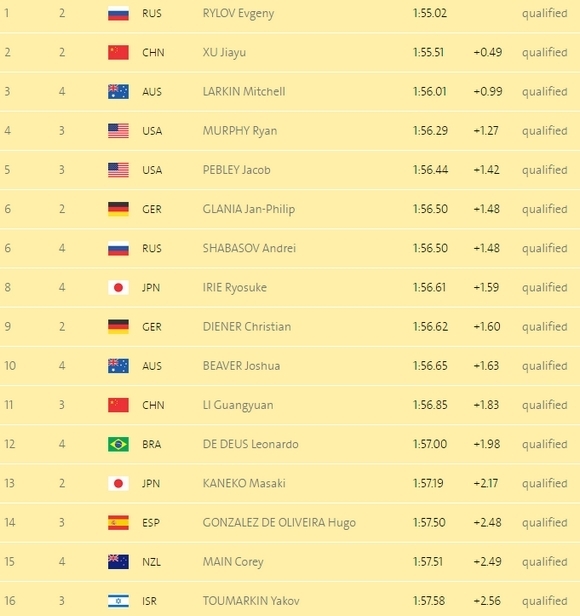Open BEAVER Joshua's athlete entry
This screenshot has width=580, height=616.
[x=241, y=366]
